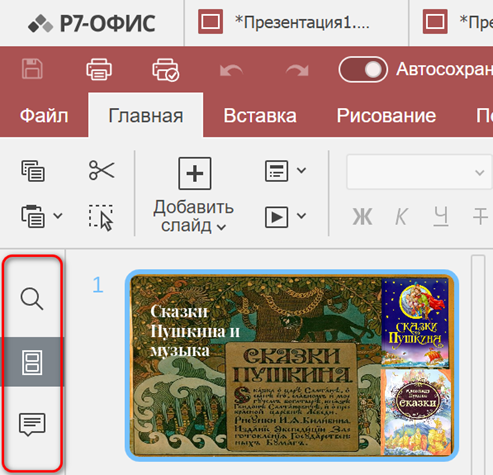Redo the last undone action
This screenshot has width=493, height=475.
[297, 70]
